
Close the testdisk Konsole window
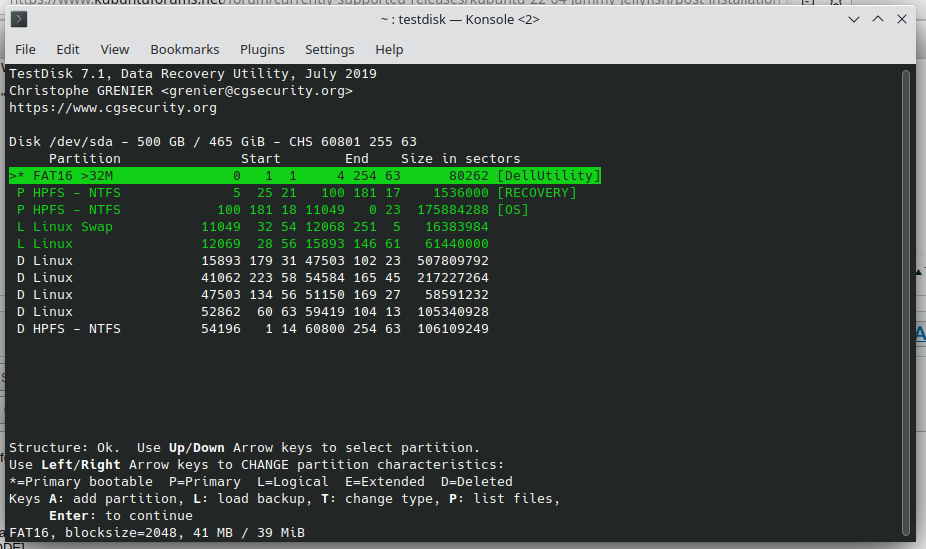902,19
